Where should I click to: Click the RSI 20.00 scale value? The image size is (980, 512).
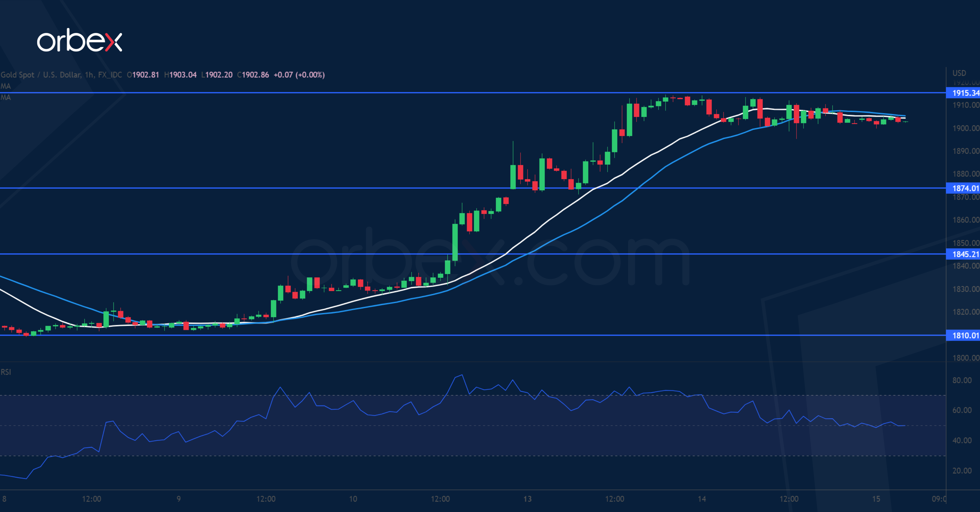click(962, 470)
